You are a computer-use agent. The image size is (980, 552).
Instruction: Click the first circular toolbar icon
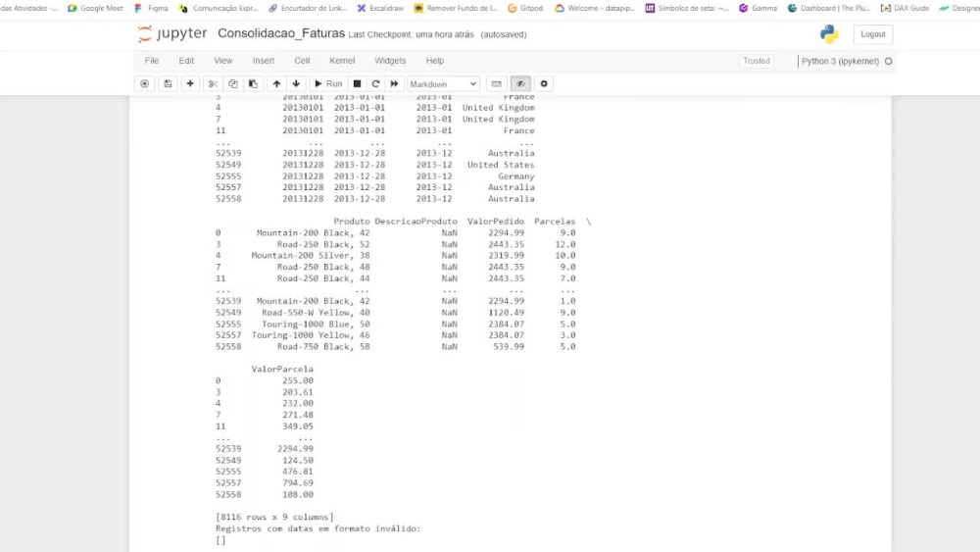[x=144, y=83]
